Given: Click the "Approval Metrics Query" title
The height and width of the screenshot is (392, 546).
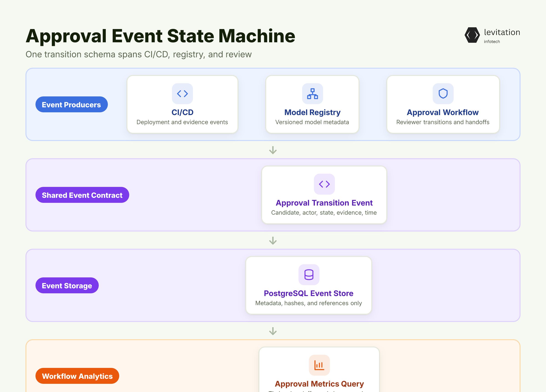Looking at the screenshot, I should point(319,384).
